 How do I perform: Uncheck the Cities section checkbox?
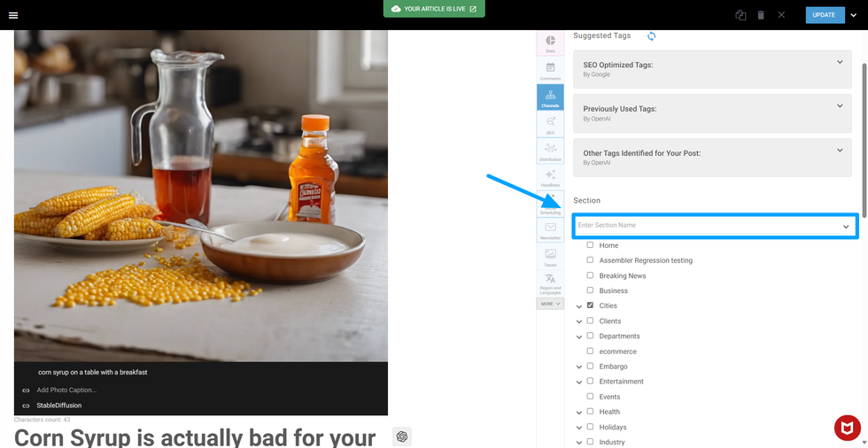click(591, 305)
